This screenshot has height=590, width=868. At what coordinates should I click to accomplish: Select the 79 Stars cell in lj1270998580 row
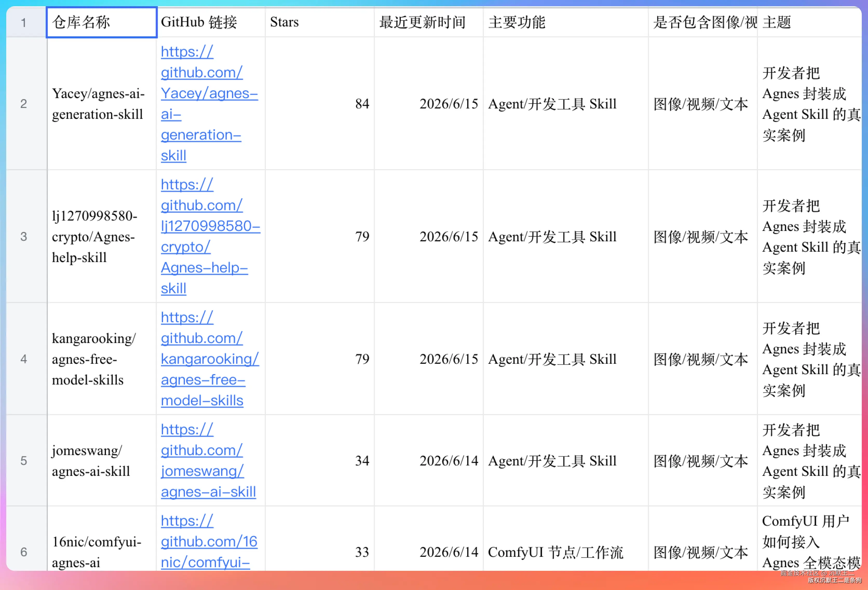click(320, 236)
